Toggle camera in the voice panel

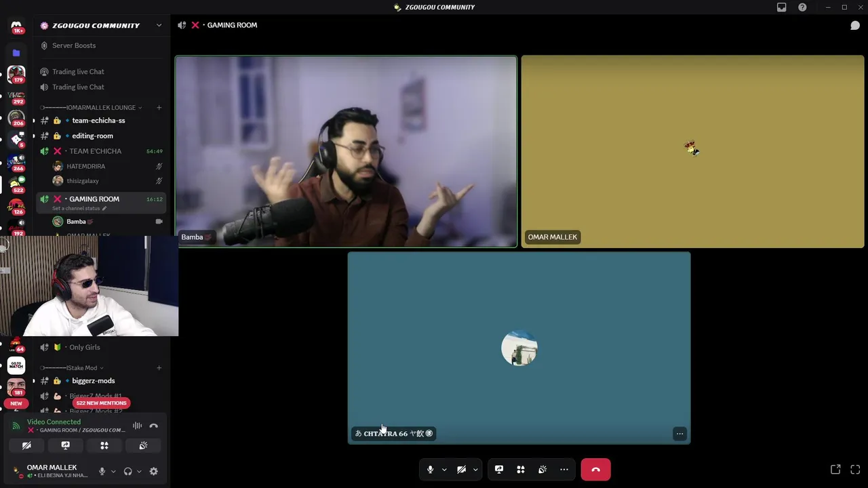26,445
